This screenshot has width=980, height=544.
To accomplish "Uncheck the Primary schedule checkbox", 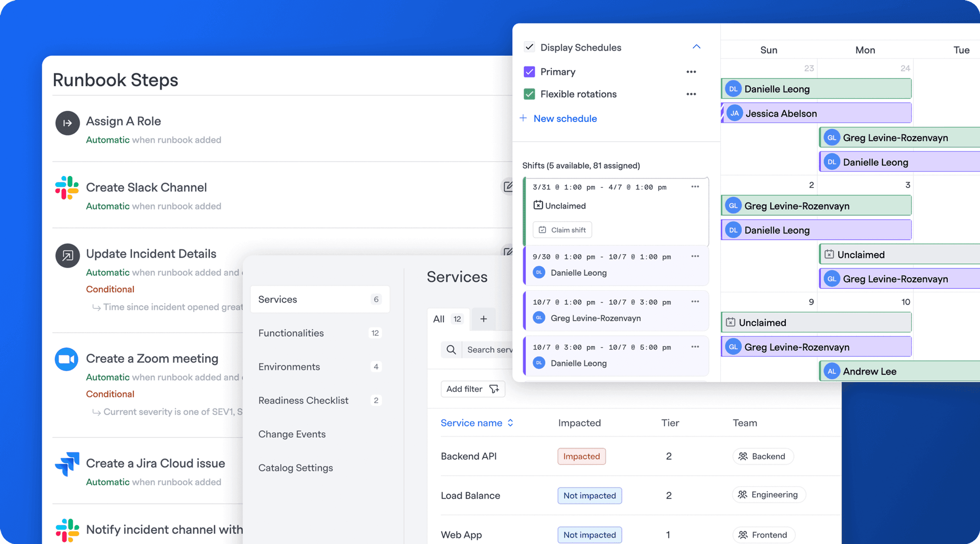I will tap(529, 72).
